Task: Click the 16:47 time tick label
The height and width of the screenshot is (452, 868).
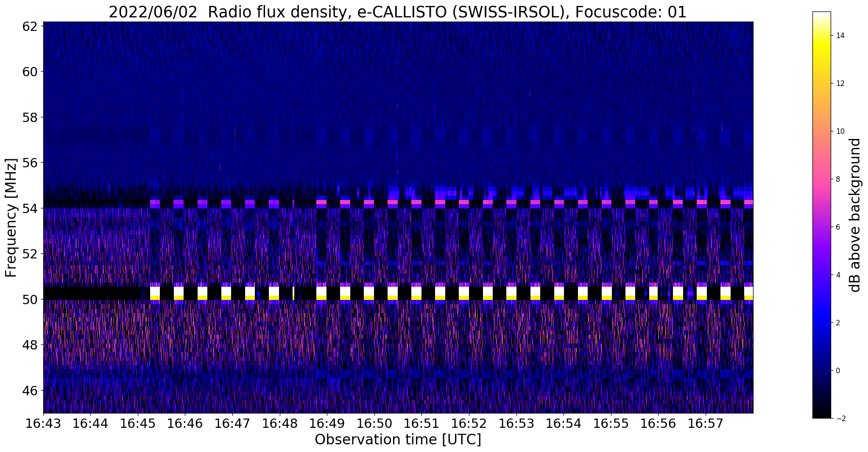Action: 232,424
